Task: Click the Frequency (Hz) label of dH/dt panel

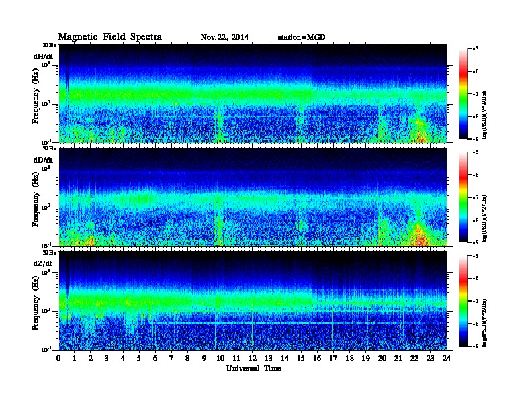Action: pos(36,97)
